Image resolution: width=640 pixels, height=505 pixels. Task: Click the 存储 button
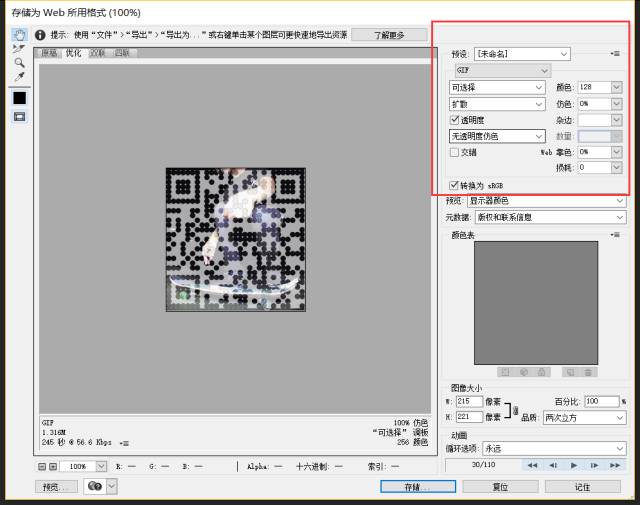[418, 487]
